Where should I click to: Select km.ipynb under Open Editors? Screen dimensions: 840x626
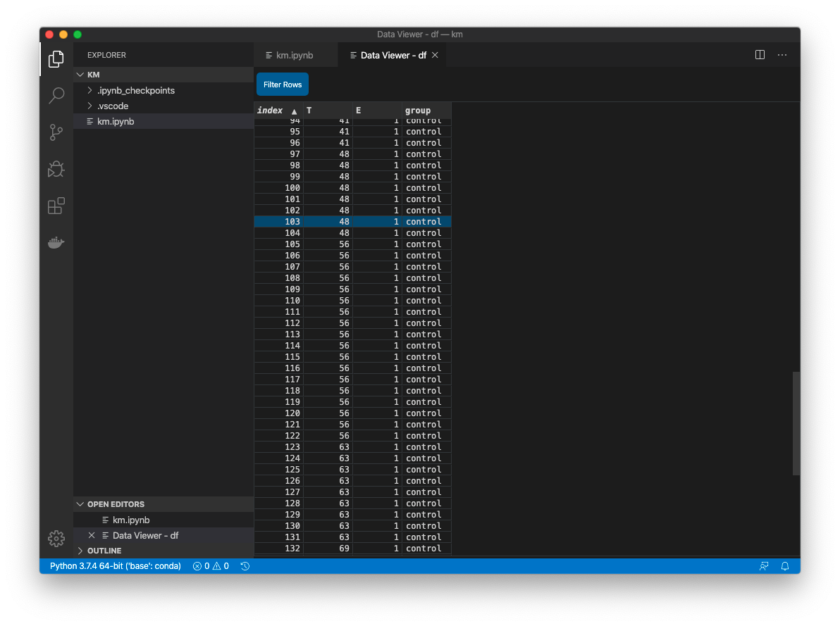coord(163,520)
